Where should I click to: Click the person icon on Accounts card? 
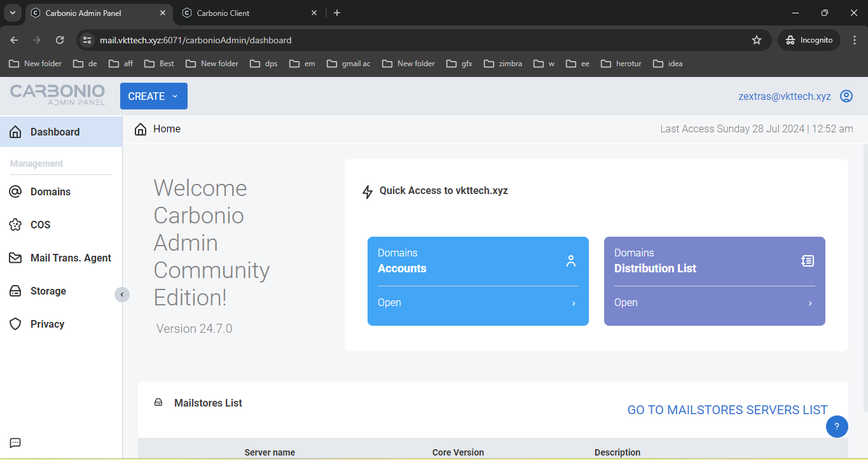(x=571, y=261)
